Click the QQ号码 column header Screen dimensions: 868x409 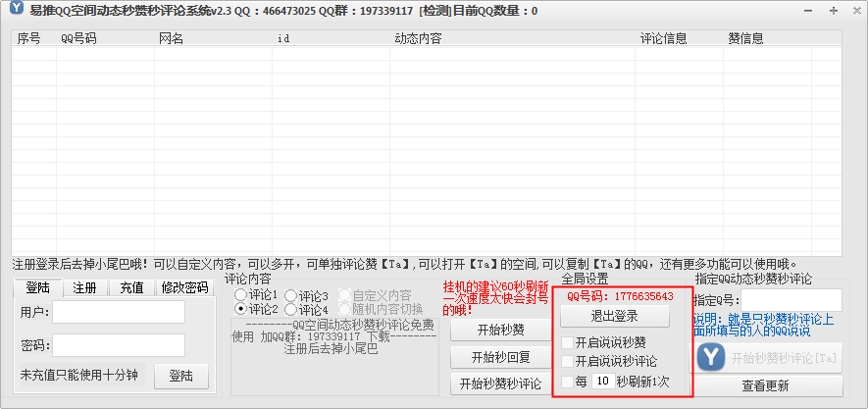pos(105,38)
